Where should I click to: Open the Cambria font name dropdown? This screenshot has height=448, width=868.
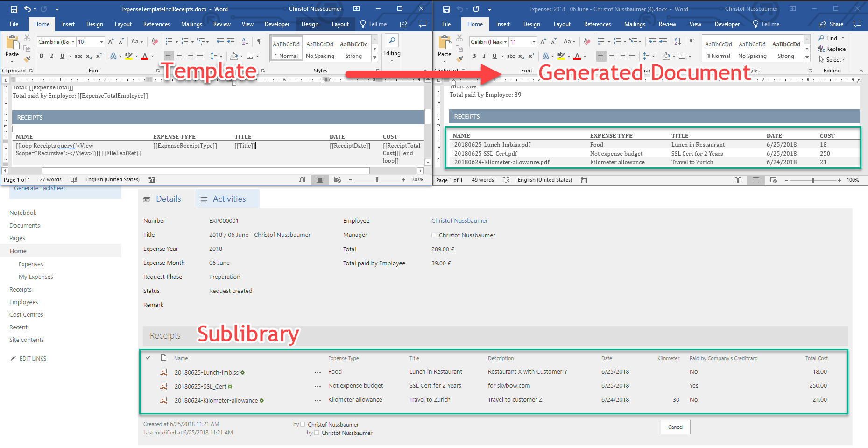73,42
